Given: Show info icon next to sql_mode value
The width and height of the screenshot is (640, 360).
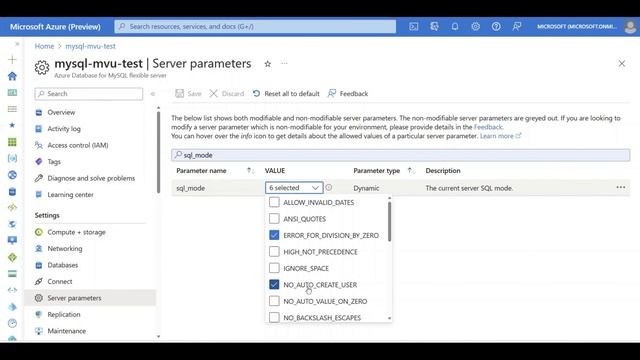Looking at the screenshot, I should 329,187.
